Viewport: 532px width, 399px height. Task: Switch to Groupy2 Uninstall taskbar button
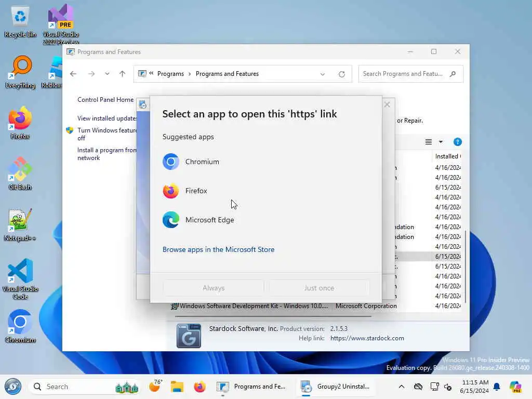pyautogui.click(x=335, y=387)
